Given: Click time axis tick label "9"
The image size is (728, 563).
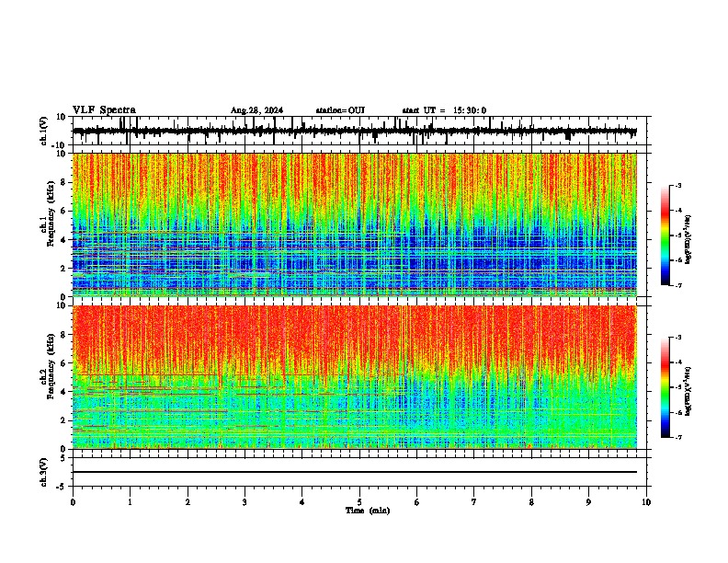Looking at the screenshot, I should coord(588,502).
